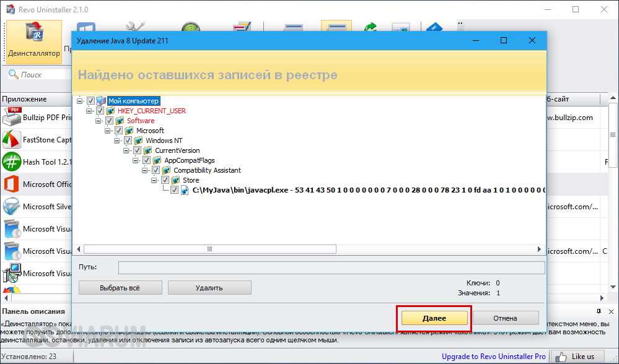
Task: Click the Like us thumbs-up icon
Action: (562, 357)
